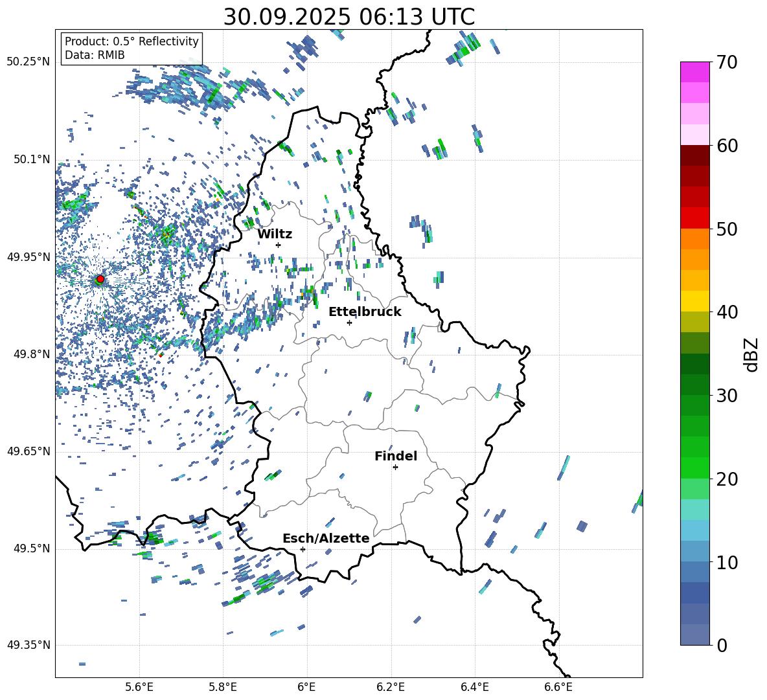Click the Findel station cross marker
The height and width of the screenshot is (700, 767).
click(x=395, y=468)
